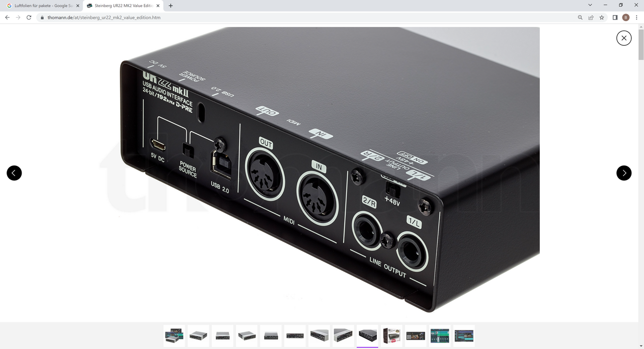Click the currently selected purple-underlined thumbnail

(x=367, y=335)
